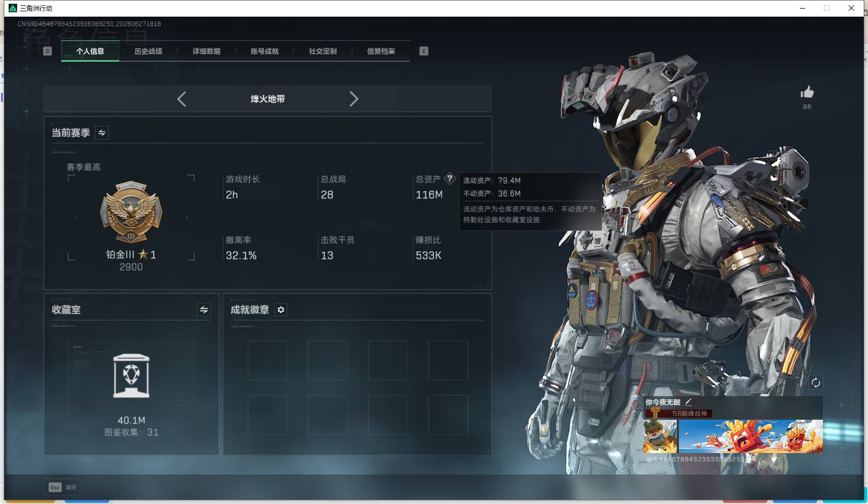Screen dimensions: 868x504
Task: Select the first empty badge slot in top row
Action: pos(267,360)
